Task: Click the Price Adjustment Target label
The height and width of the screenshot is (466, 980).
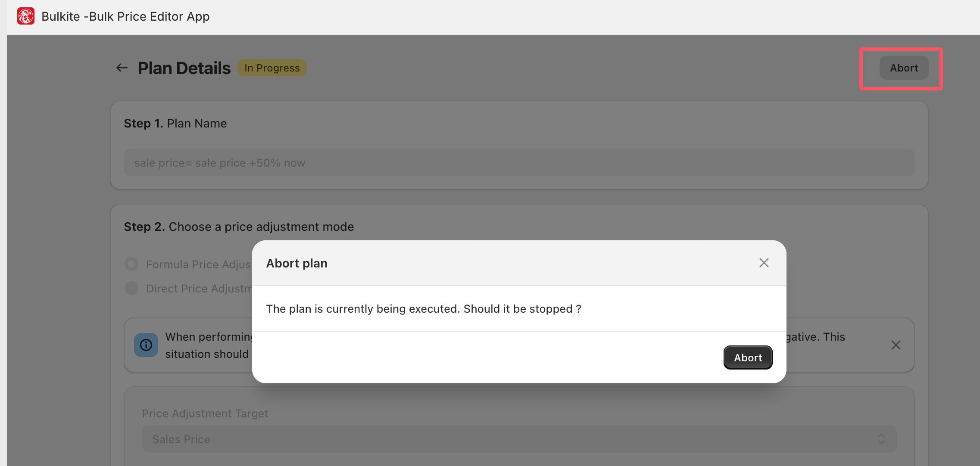Action: tap(205, 413)
